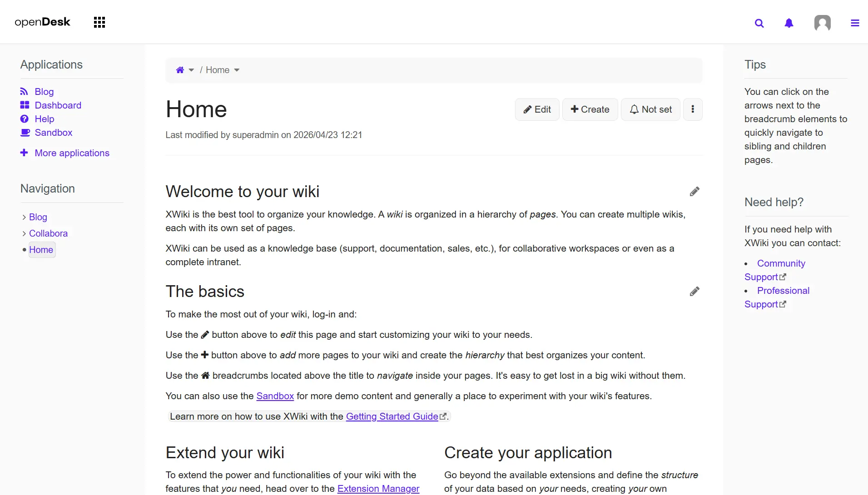Click the Blog RSS icon in Applications
The width and height of the screenshot is (868, 495).
pyautogui.click(x=24, y=92)
